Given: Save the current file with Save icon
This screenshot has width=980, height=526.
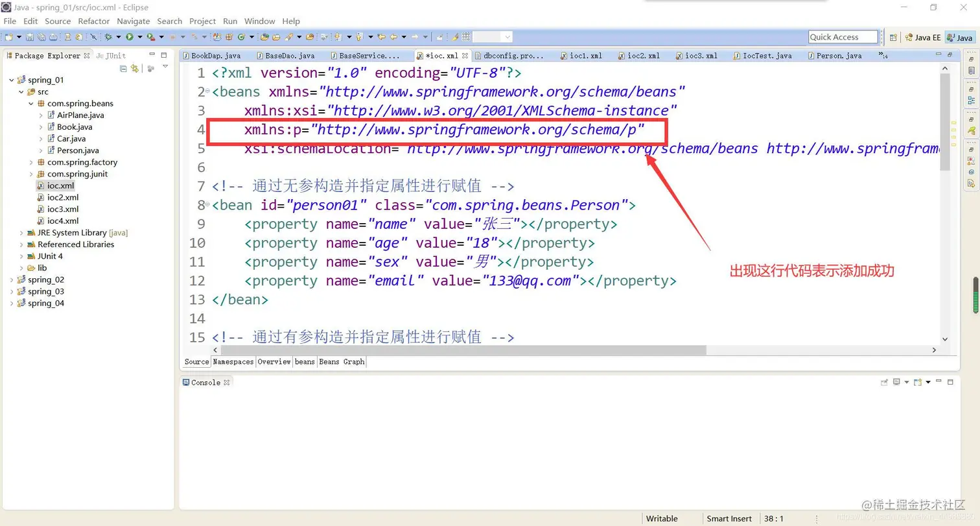Looking at the screenshot, I should [30, 37].
